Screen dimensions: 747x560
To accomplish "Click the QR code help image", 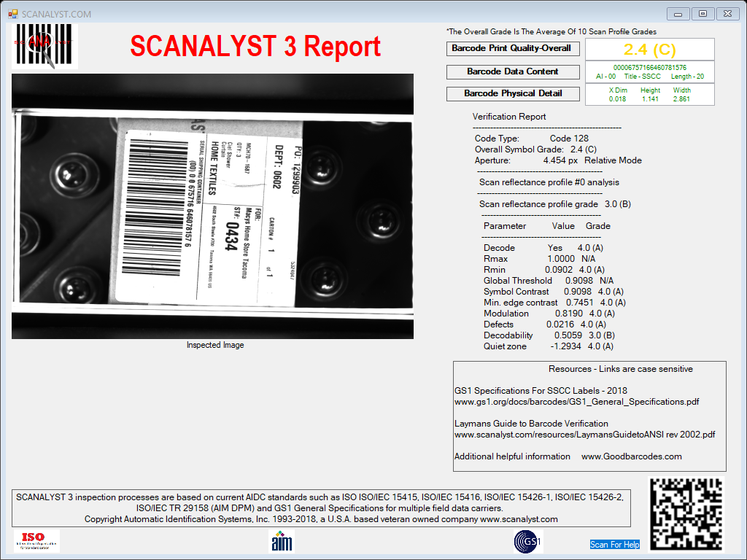I will [x=686, y=514].
